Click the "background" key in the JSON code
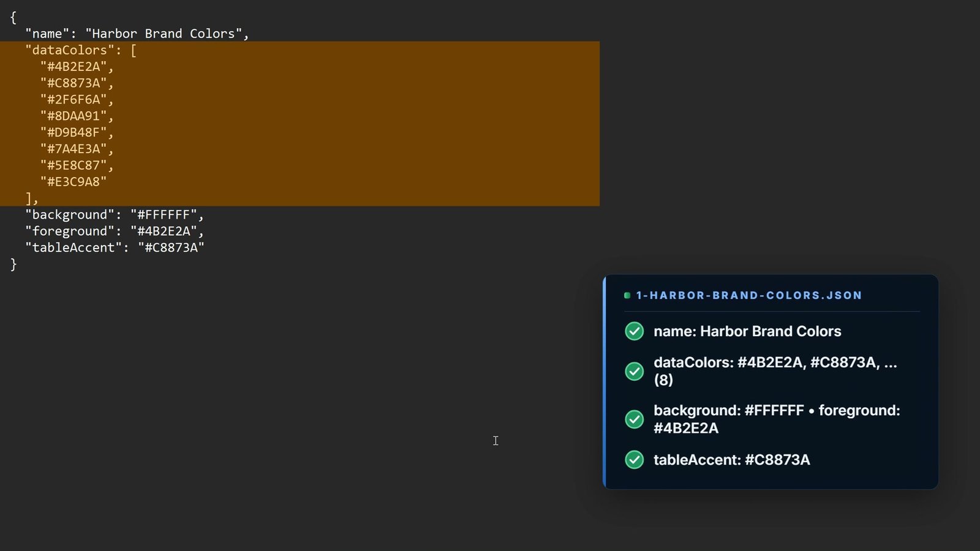 coord(70,215)
